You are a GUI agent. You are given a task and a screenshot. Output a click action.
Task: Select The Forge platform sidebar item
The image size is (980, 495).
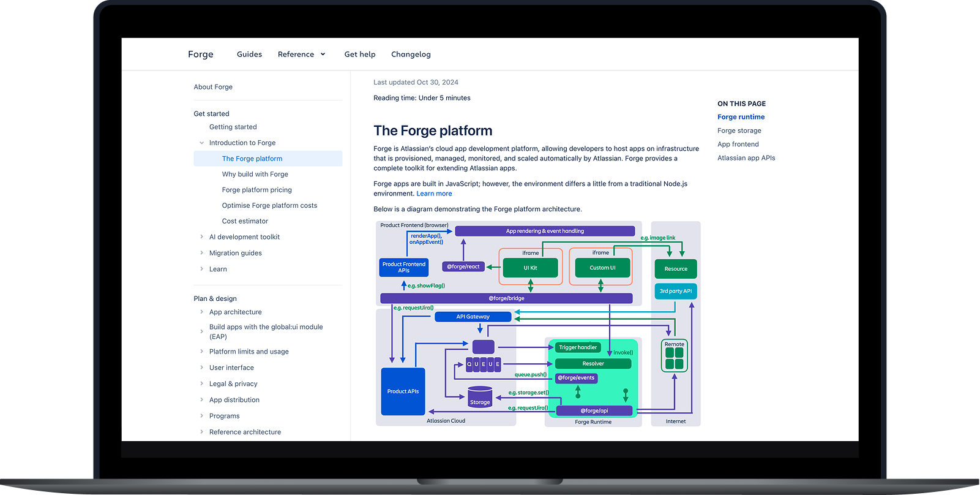coord(267,159)
